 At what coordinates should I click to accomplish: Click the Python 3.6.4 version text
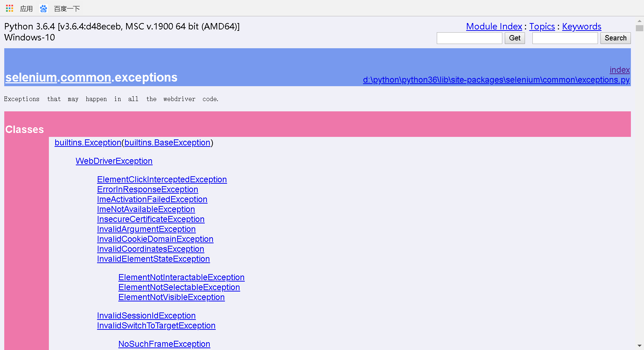pos(122,27)
